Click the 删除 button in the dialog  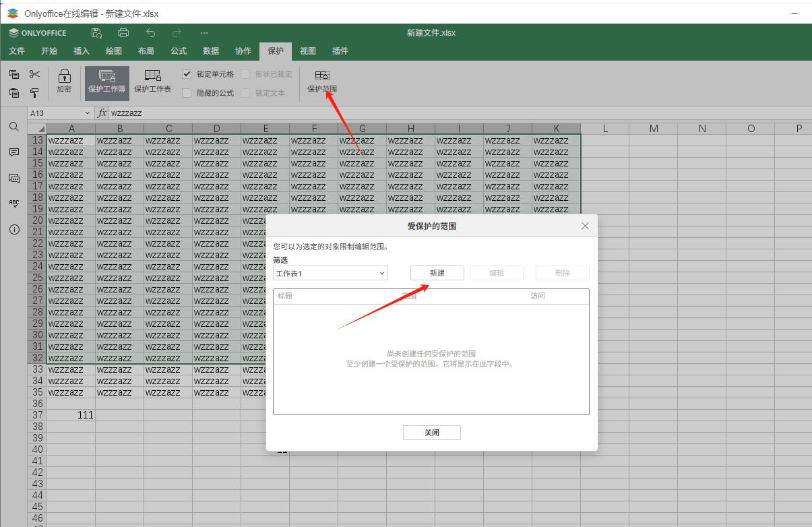(563, 273)
